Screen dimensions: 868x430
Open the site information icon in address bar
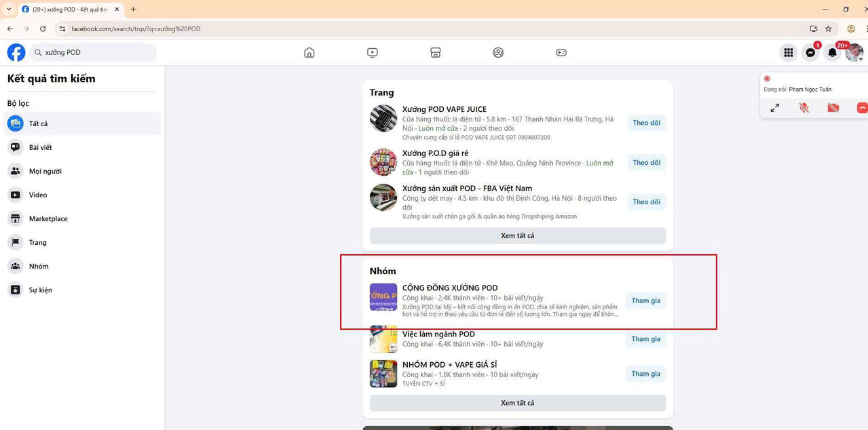[62, 28]
